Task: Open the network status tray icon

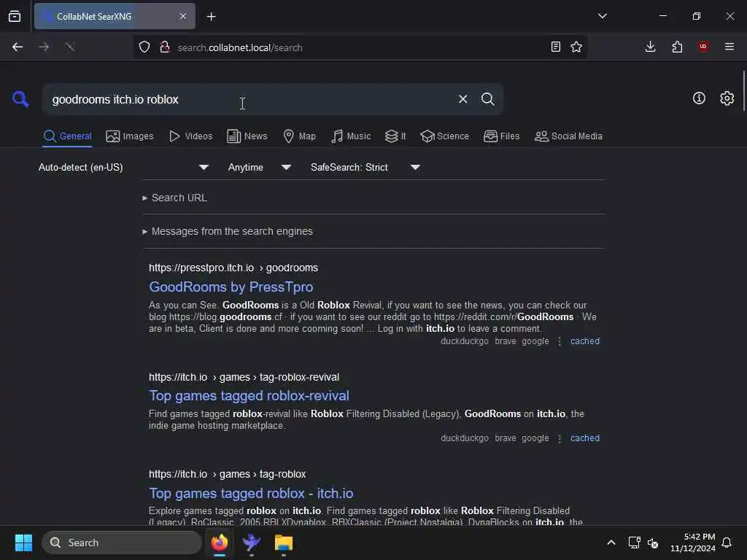Action: pos(634,542)
